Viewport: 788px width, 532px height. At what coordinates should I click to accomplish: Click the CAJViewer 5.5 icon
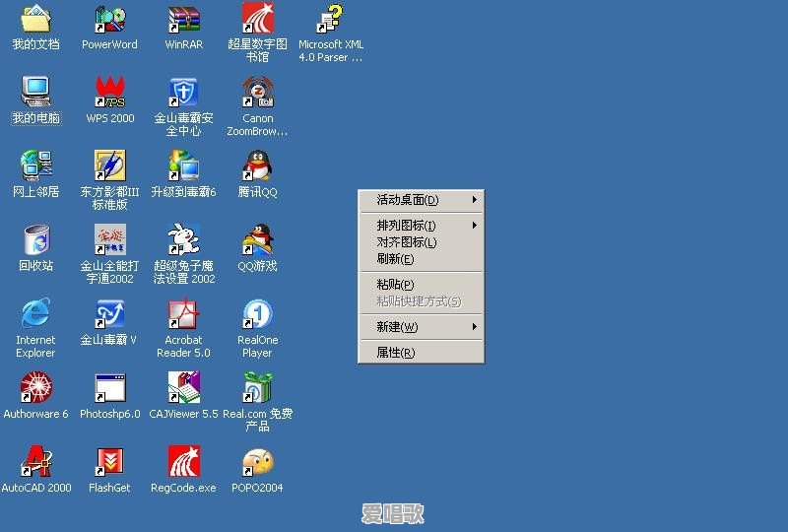tap(184, 387)
